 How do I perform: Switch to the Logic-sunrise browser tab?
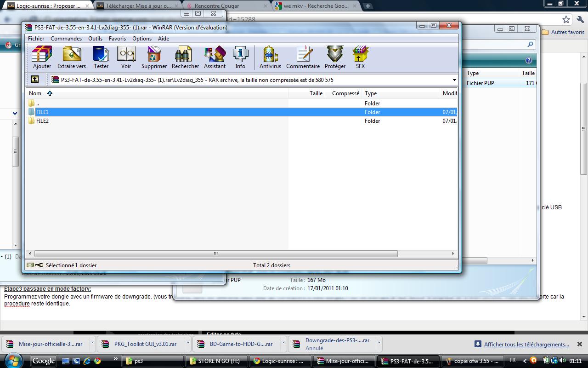[x=48, y=6]
